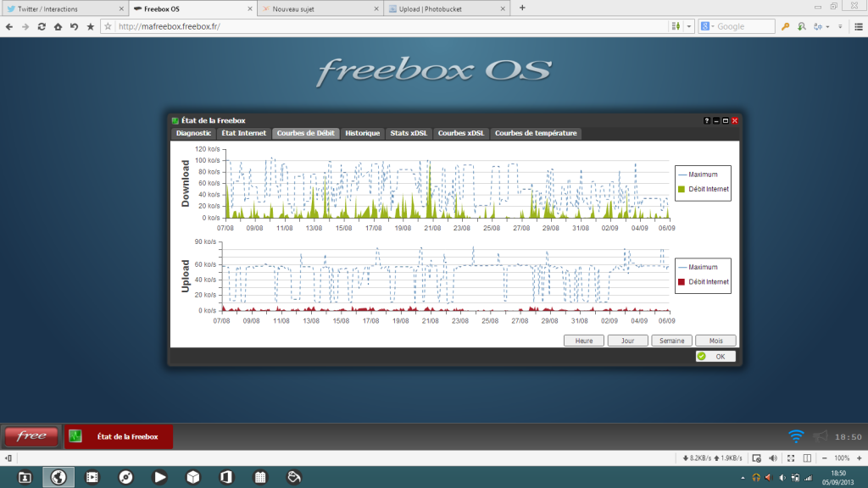Click the speaker icon in the browser status bar
Screen dimensions: 868x488
click(773, 458)
